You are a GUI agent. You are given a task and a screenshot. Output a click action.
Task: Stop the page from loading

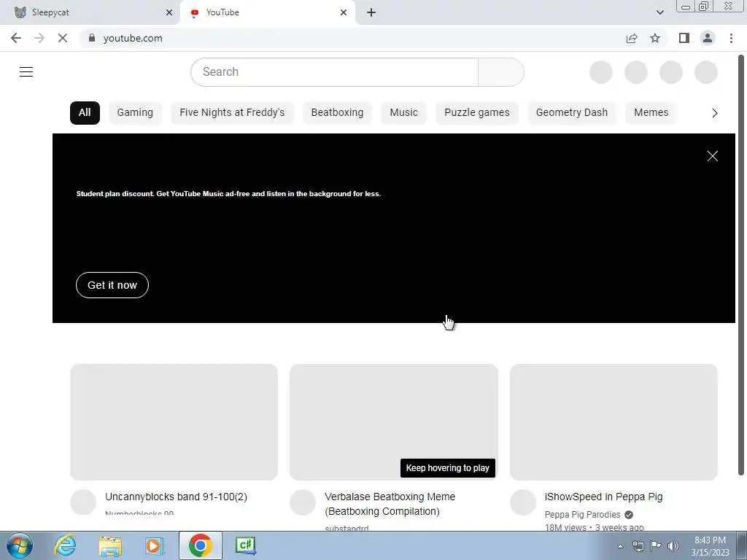tap(63, 38)
